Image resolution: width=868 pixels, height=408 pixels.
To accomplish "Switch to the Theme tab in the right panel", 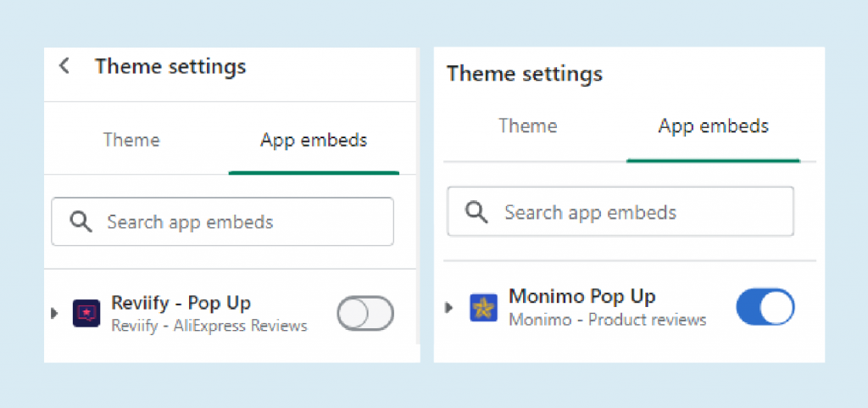I will tap(528, 126).
